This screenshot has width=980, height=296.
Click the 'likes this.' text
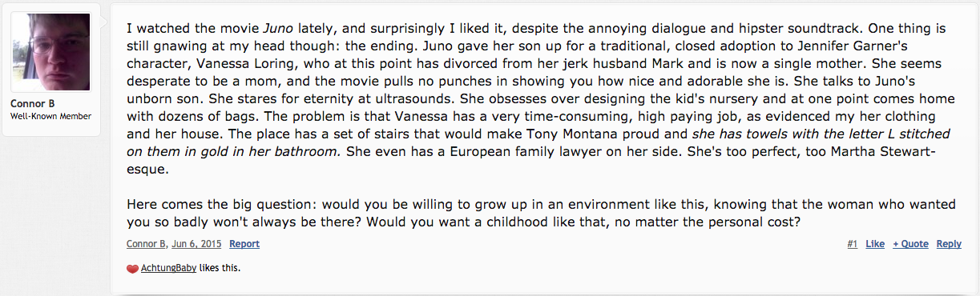(220, 269)
